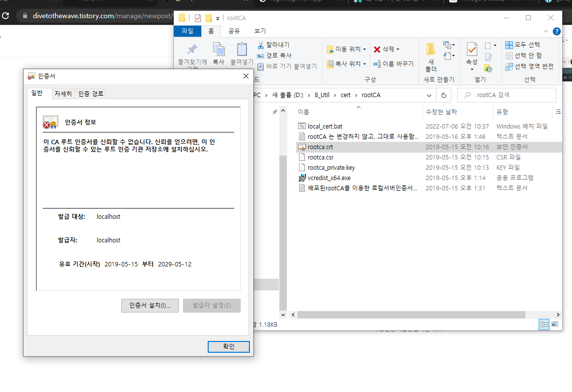Screen dimensions: 572x392
Task: Click horizontal scrollbar right arrow
Action: coord(558,314)
